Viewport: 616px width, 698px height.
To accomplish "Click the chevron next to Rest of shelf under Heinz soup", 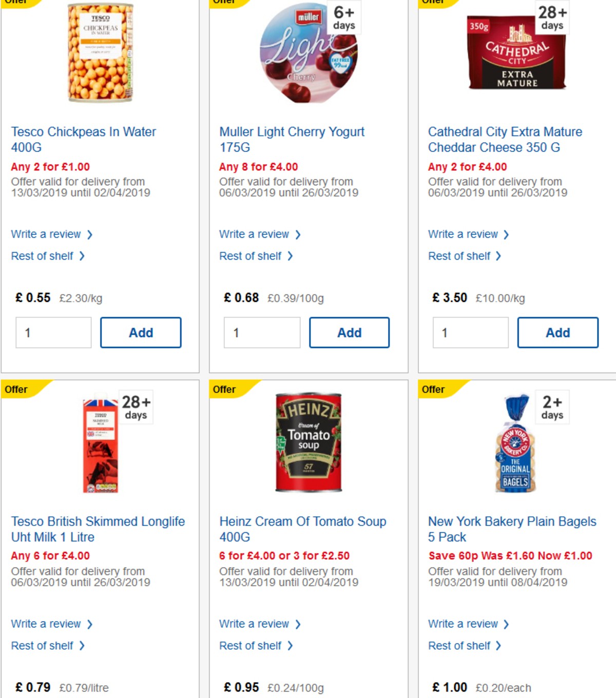I will click(292, 646).
